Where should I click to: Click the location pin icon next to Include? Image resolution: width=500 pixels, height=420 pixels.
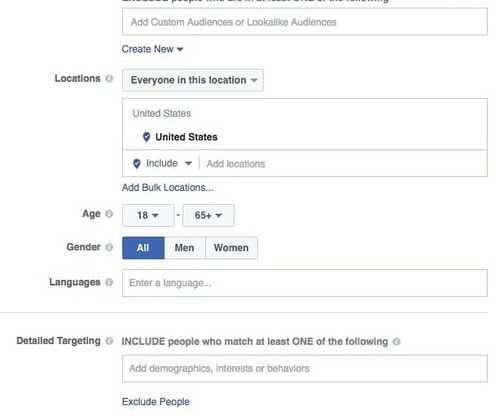(137, 164)
